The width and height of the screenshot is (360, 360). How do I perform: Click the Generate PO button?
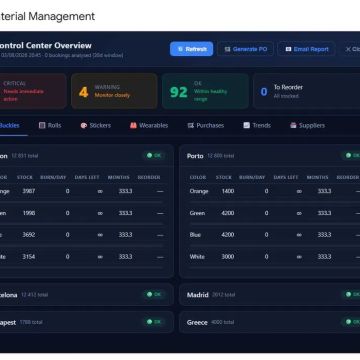point(246,49)
